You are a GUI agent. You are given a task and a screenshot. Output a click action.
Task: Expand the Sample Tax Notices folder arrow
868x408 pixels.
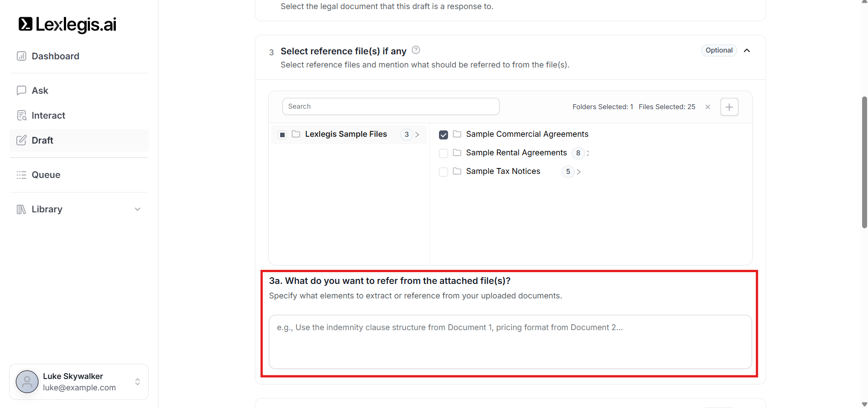579,172
